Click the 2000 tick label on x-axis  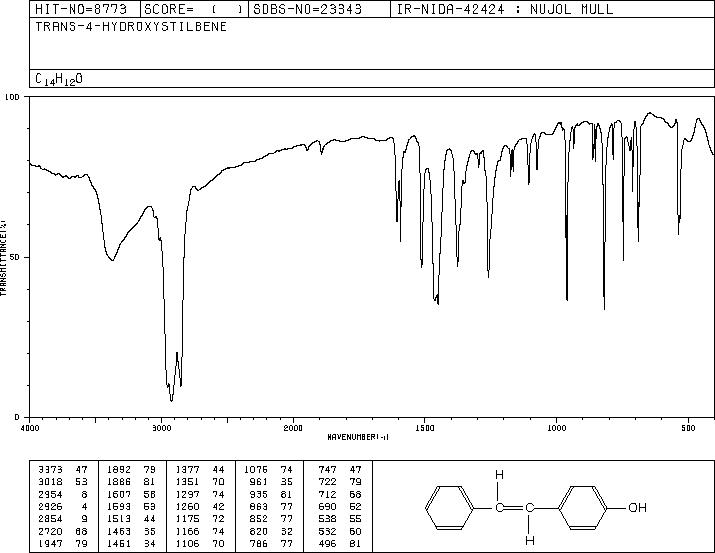point(293,428)
